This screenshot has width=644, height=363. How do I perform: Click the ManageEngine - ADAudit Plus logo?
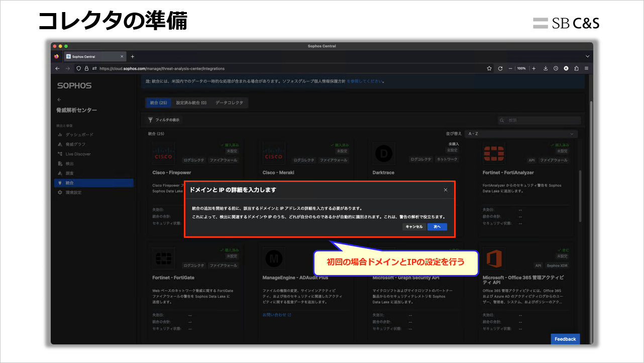[x=274, y=258]
